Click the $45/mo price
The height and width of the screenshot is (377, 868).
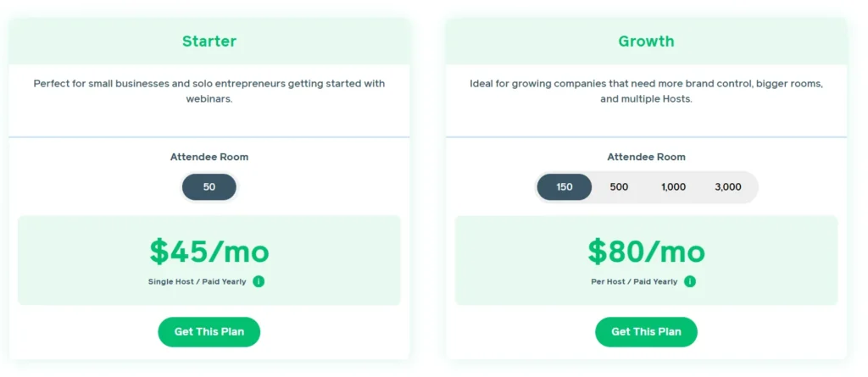coord(209,252)
